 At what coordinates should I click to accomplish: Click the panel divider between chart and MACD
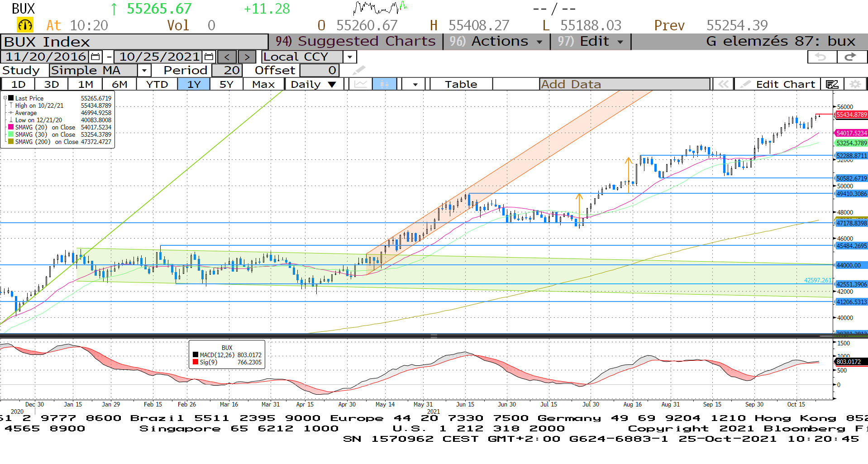click(434, 336)
